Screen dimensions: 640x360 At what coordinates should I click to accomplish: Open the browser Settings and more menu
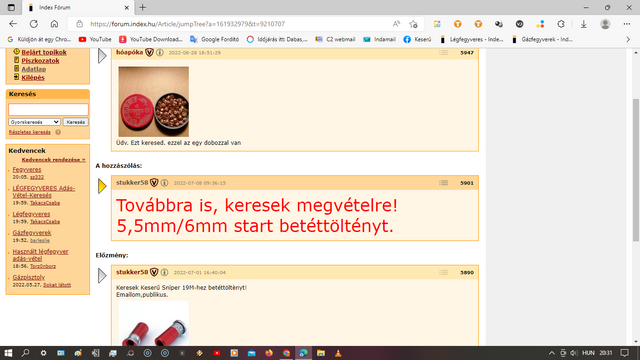[x=627, y=24]
